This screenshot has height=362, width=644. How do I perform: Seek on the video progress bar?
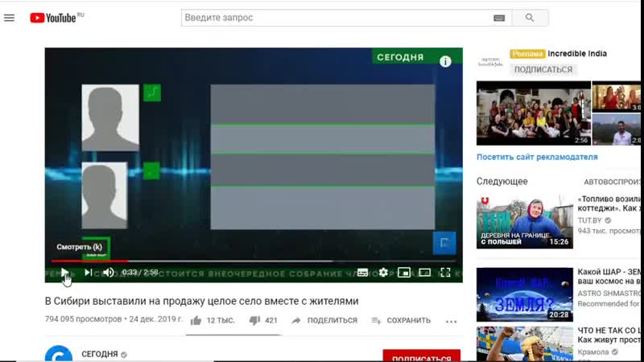(x=254, y=261)
